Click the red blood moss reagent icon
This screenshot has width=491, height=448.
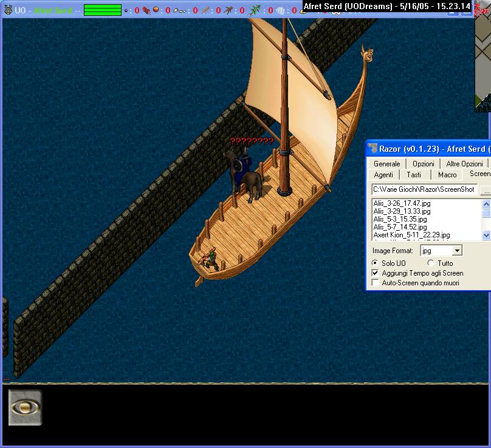pos(146,10)
